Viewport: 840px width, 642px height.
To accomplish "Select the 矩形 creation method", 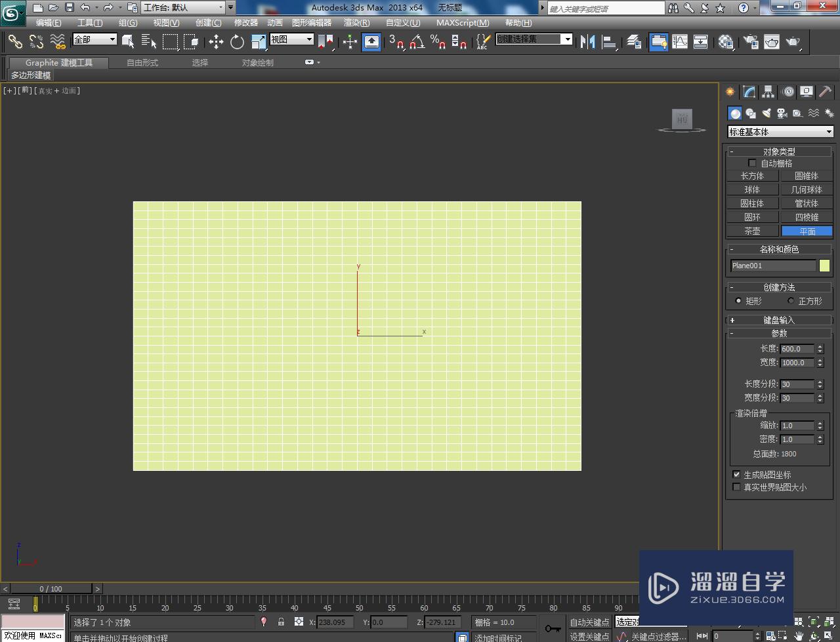I will point(738,300).
